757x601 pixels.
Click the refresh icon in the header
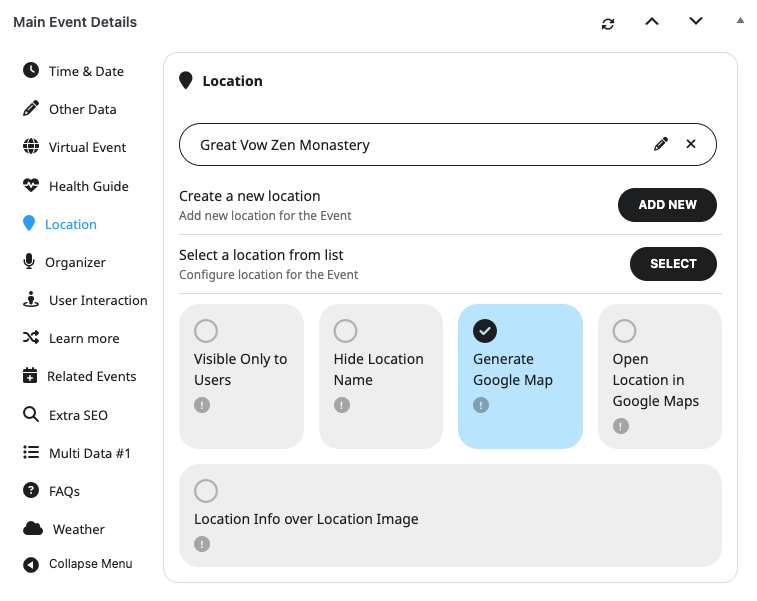pyautogui.click(x=608, y=23)
